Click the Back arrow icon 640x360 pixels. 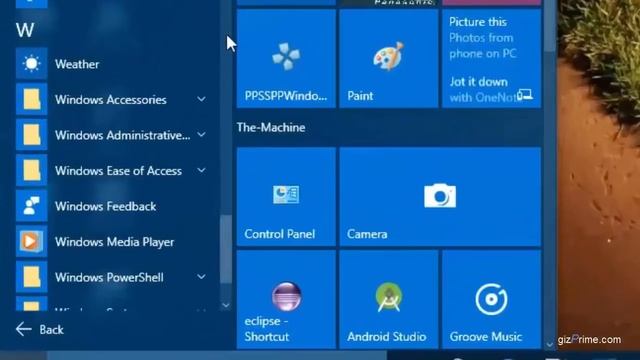[x=24, y=329]
